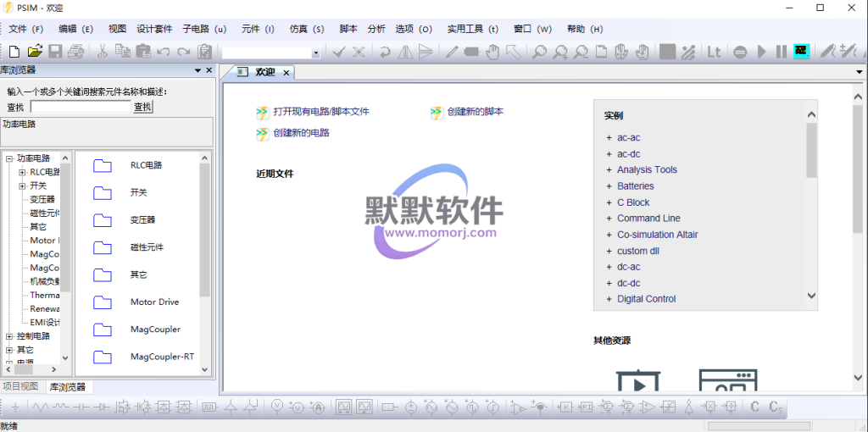Select the arrow selection tool icon
868x432 pixels.
(513, 52)
